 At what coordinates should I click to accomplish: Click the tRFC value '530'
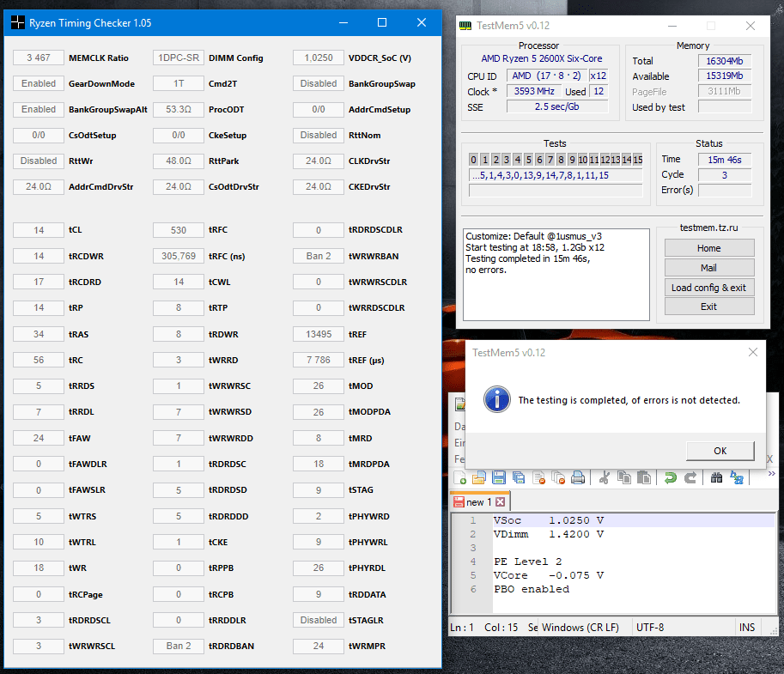(179, 230)
